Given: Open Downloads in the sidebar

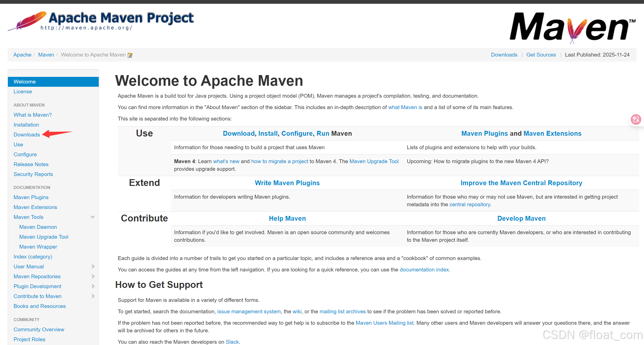Looking at the screenshot, I should 27,135.
